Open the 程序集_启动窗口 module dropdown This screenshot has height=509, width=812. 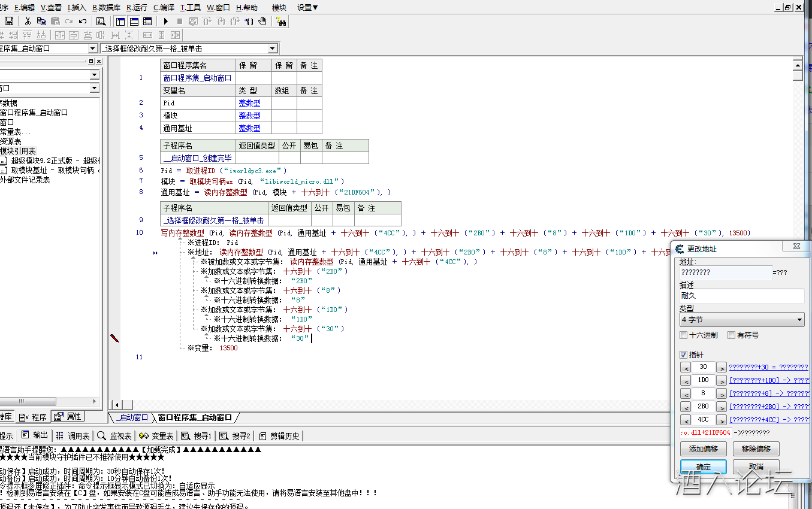(92, 49)
